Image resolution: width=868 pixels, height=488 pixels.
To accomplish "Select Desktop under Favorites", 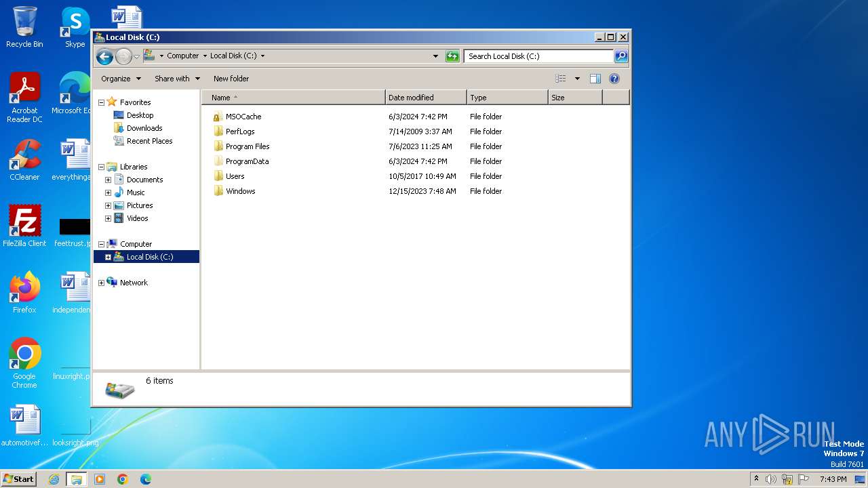I will coord(140,115).
